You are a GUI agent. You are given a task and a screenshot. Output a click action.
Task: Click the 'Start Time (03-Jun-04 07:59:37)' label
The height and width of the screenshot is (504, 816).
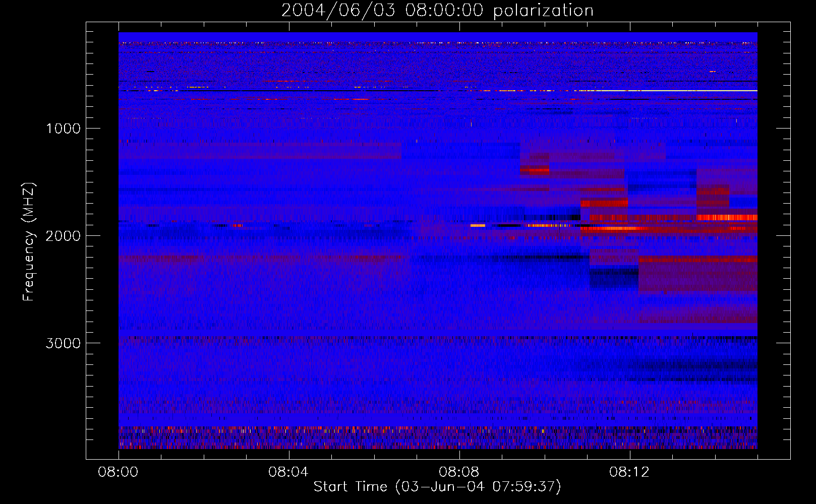coord(437,486)
